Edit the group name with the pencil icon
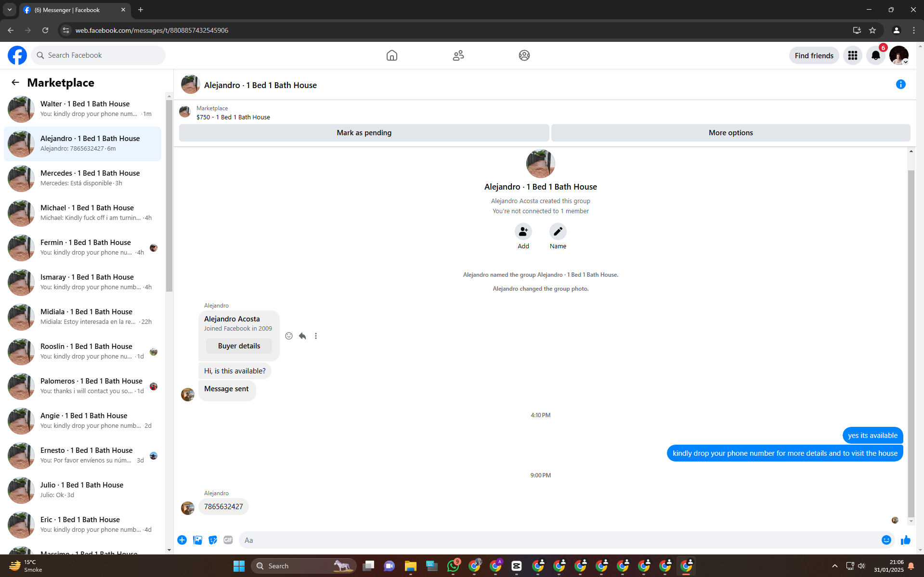The image size is (924, 577). click(x=558, y=231)
